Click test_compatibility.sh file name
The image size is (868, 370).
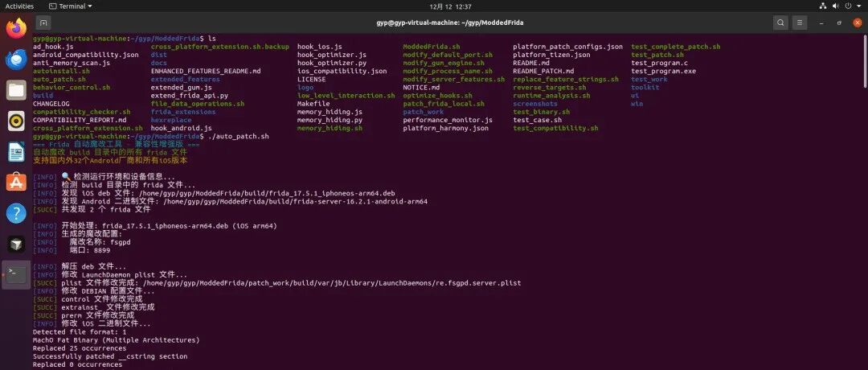pyautogui.click(x=555, y=128)
